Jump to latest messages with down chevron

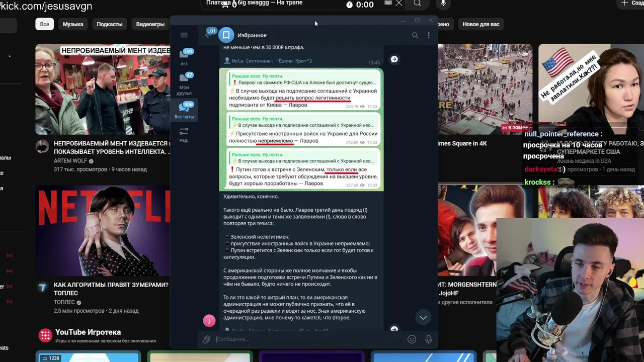tap(423, 317)
